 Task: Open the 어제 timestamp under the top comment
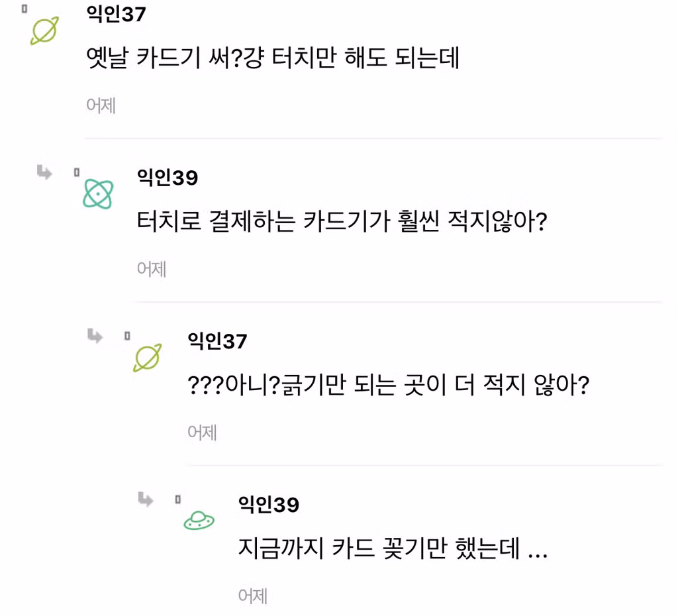[x=100, y=105]
